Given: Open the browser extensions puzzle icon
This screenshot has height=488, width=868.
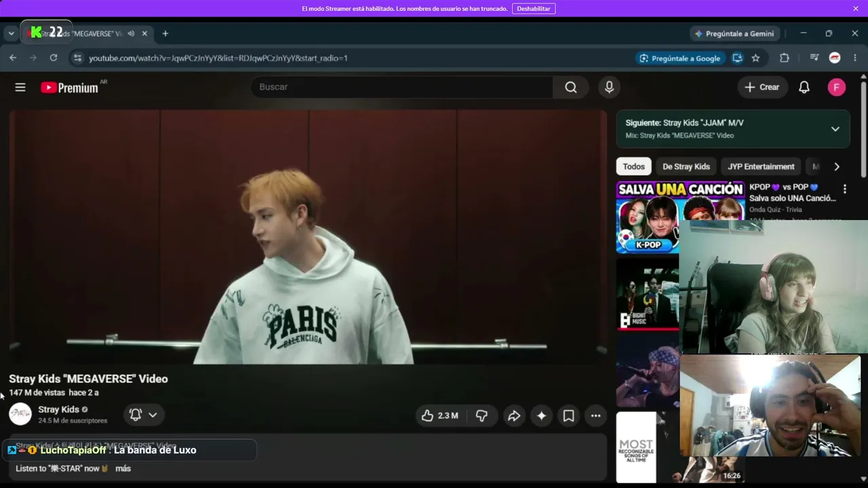Looking at the screenshot, I should click(785, 58).
